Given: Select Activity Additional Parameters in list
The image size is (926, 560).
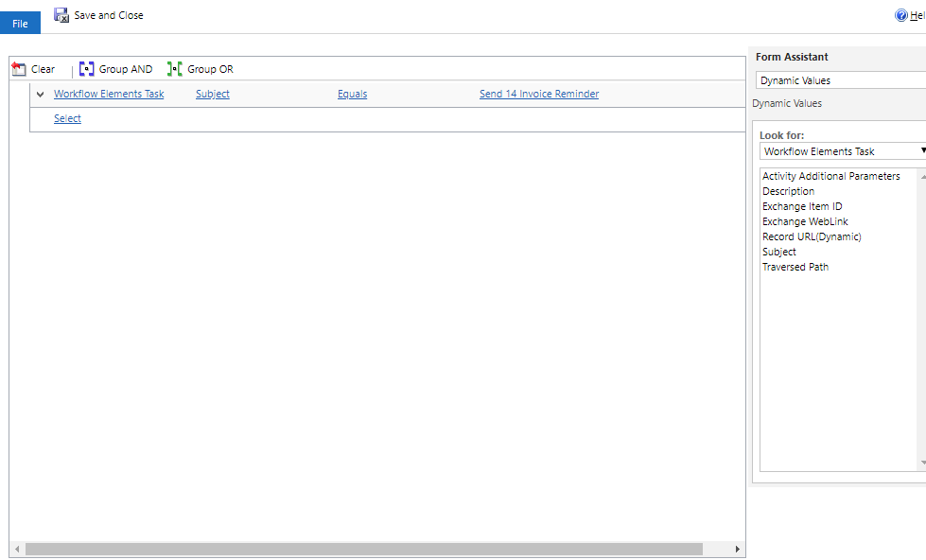Looking at the screenshot, I should click(830, 176).
